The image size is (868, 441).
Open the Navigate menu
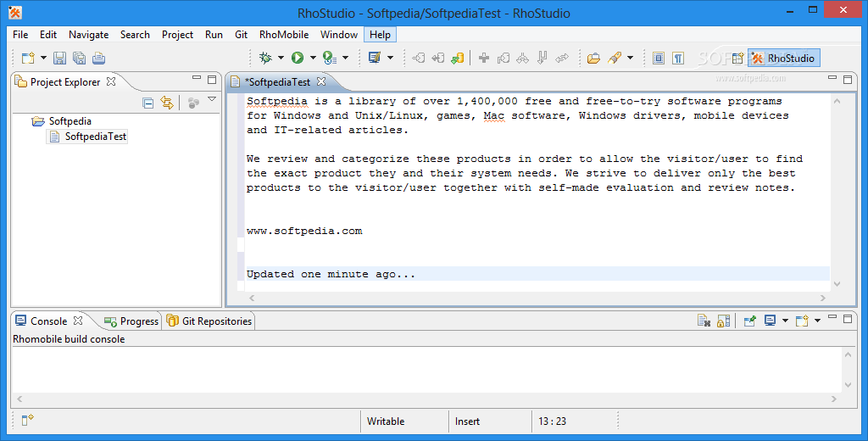88,35
